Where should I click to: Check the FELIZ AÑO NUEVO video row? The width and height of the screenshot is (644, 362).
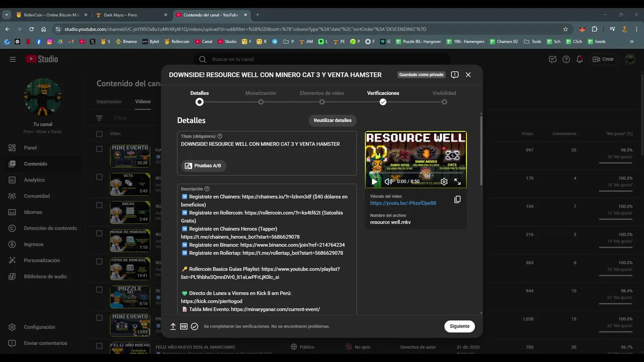pyautogui.click(x=99, y=346)
